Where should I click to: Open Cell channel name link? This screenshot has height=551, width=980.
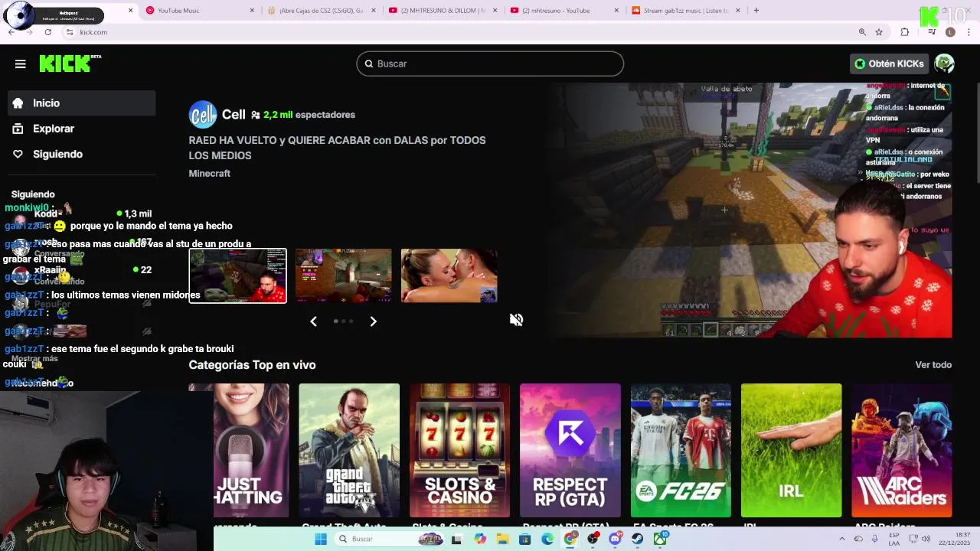(x=234, y=114)
